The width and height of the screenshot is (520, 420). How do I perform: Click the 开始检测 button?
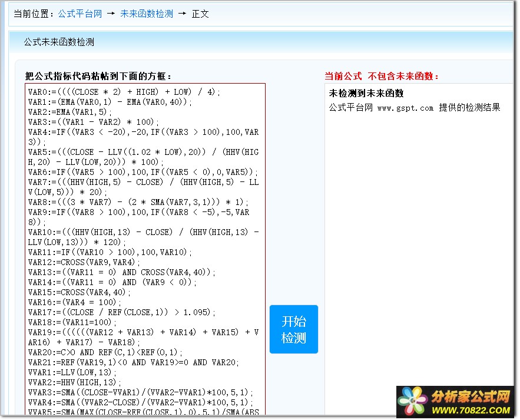click(293, 329)
